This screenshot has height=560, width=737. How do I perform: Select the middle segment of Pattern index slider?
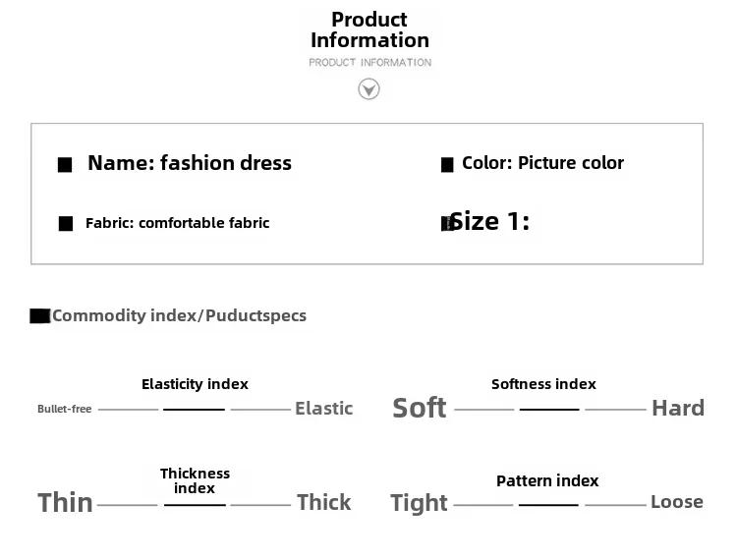pos(548,505)
